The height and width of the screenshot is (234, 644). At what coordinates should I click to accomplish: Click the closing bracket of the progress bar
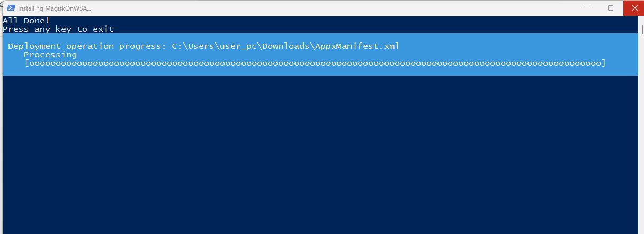point(603,63)
